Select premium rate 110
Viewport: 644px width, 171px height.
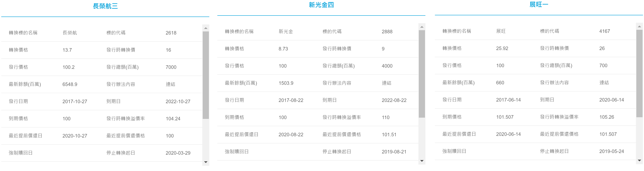pos(386,117)
